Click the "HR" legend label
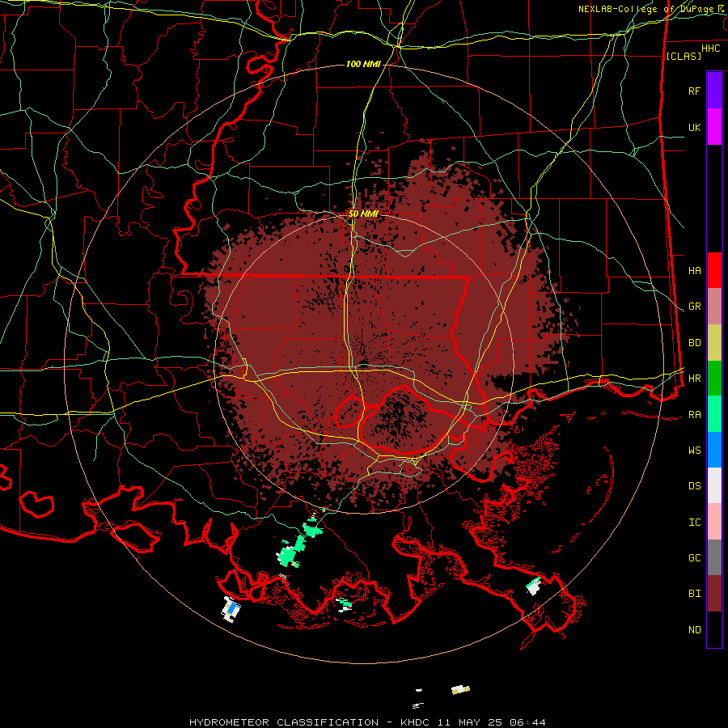Image resolution: width=728 pixels, height=728 pixels. coord(694,379)
